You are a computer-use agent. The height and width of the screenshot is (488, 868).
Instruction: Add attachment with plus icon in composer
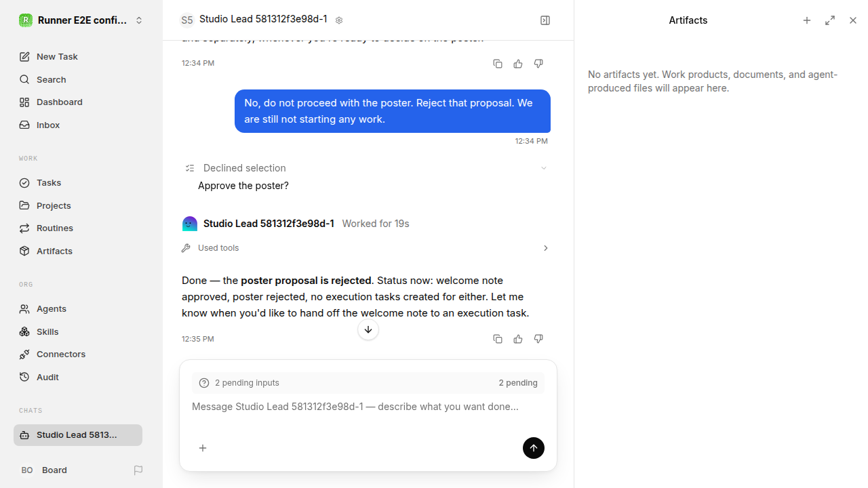pos(203,448)
